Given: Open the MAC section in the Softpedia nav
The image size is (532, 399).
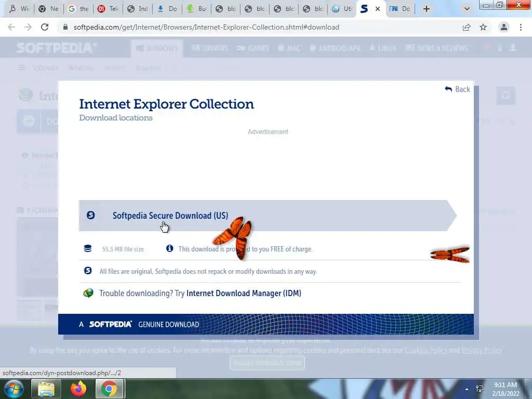Looking at the screenshot, I should (x=289, y=48).
